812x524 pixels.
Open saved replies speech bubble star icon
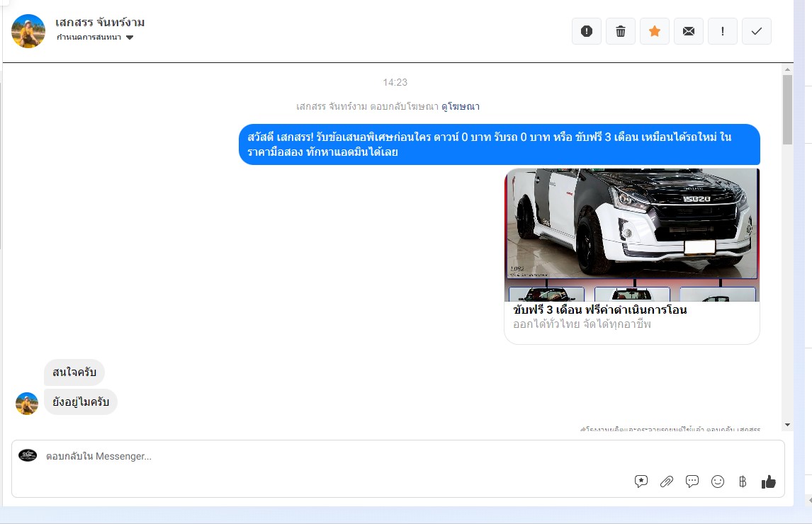click(641, 482)
